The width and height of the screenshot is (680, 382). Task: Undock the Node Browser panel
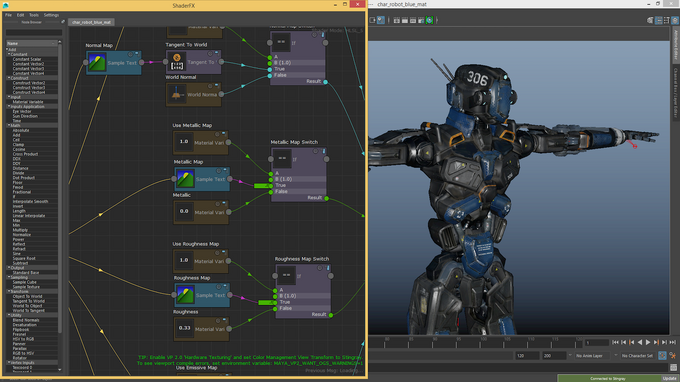coord(63,22)
